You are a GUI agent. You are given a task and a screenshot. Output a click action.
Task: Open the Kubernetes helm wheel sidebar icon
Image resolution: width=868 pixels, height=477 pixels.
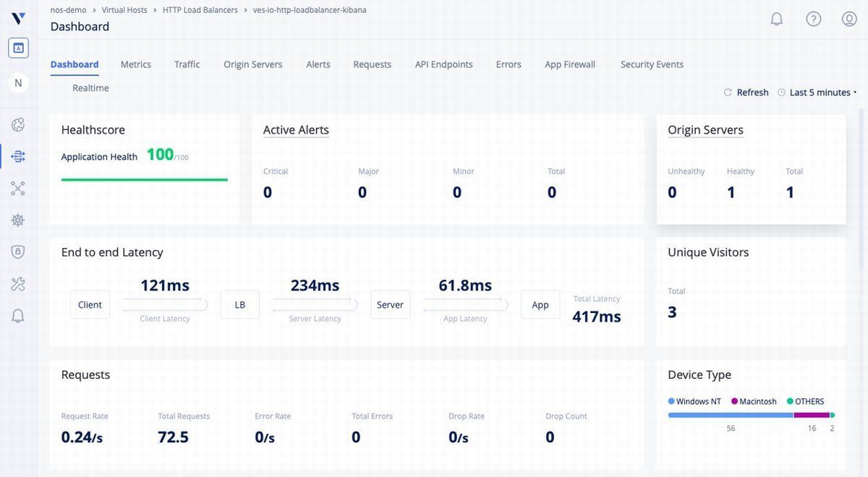click(18, 220)
